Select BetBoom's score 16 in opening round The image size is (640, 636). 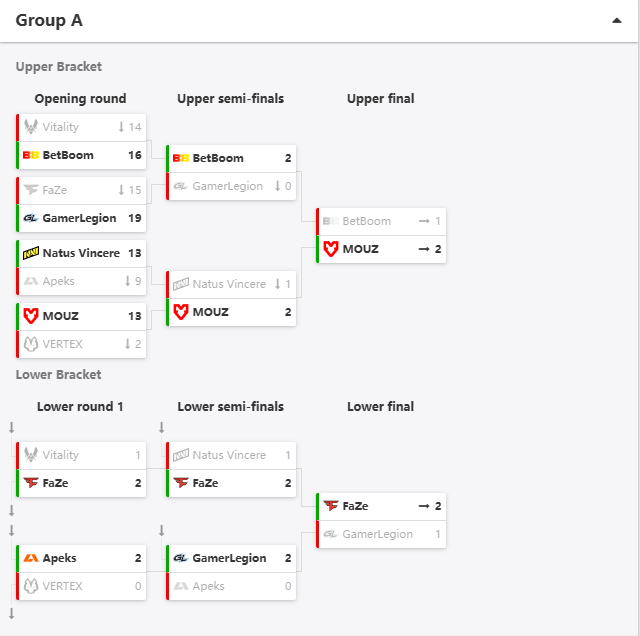pos(135,155)
